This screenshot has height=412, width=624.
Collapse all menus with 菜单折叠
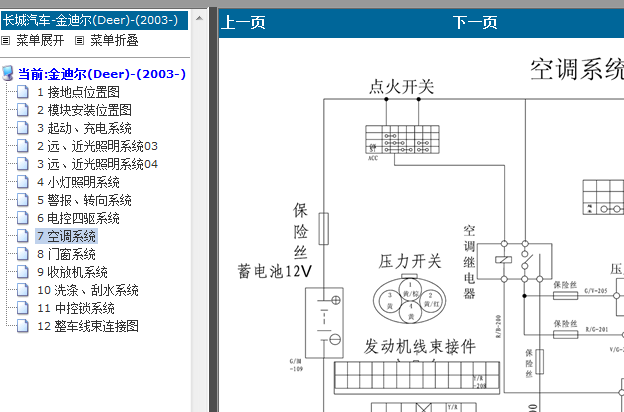click(114, 41)
